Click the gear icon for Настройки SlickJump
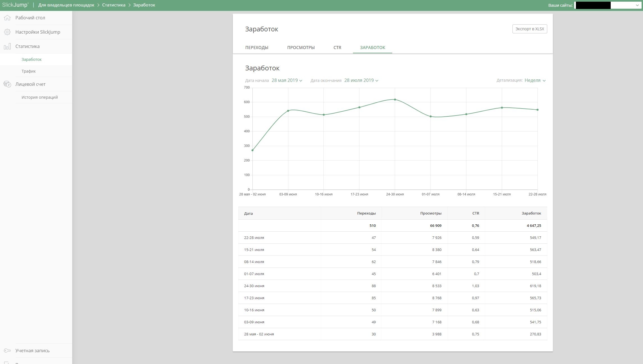Image resolution: width=643 pixels, height=364 pixels. pyautogui.click(x=7, y=32)
